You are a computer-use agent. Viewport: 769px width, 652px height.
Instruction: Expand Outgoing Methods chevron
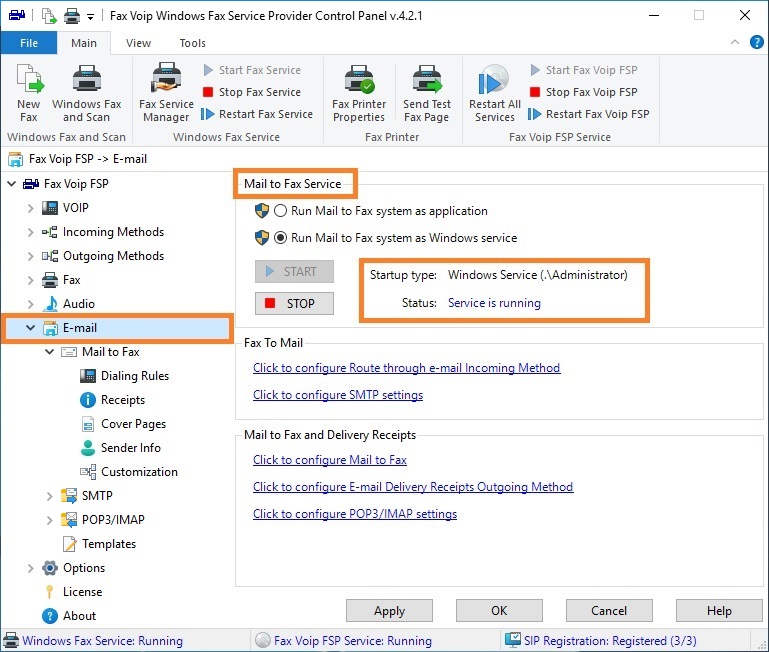coord(30,256)
